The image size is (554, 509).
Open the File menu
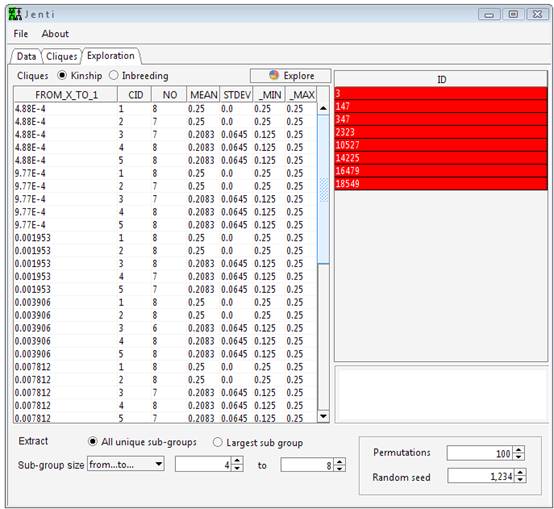pyautogui.click(x=21, y=34)
